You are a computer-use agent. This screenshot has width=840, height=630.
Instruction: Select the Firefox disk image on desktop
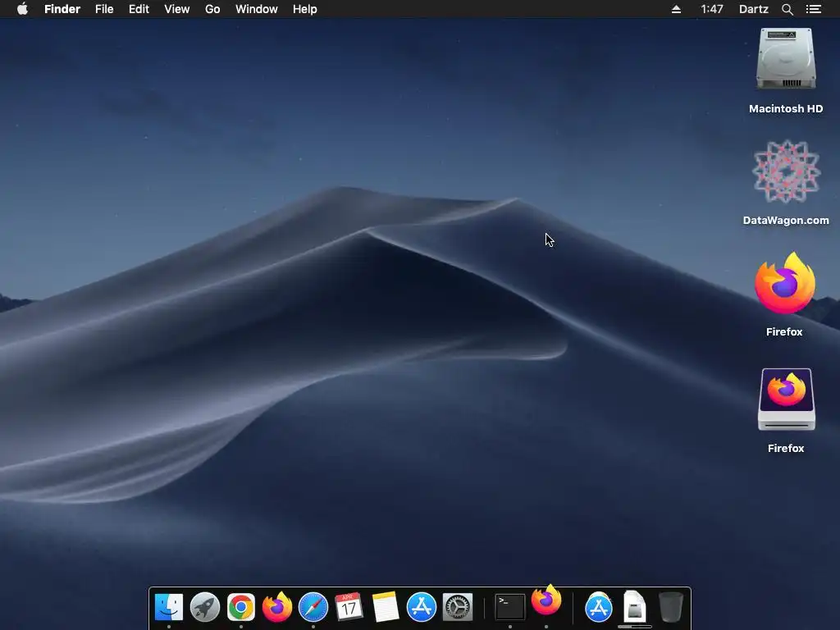pos(786,399)
